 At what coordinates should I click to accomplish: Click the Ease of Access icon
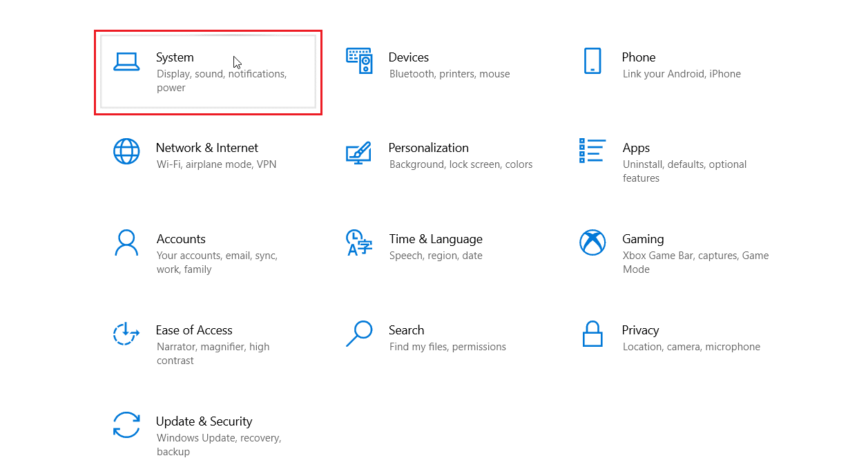(126, 334)
